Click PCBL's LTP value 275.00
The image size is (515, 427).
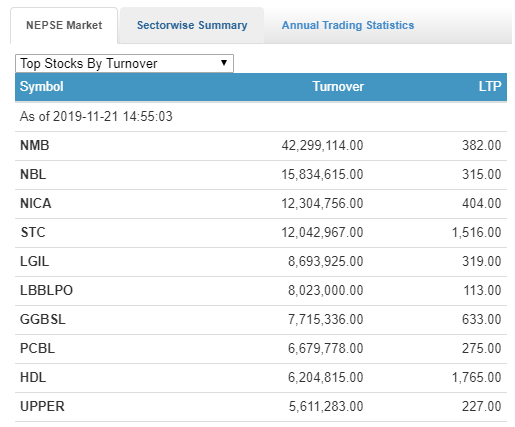click(481, 349)
